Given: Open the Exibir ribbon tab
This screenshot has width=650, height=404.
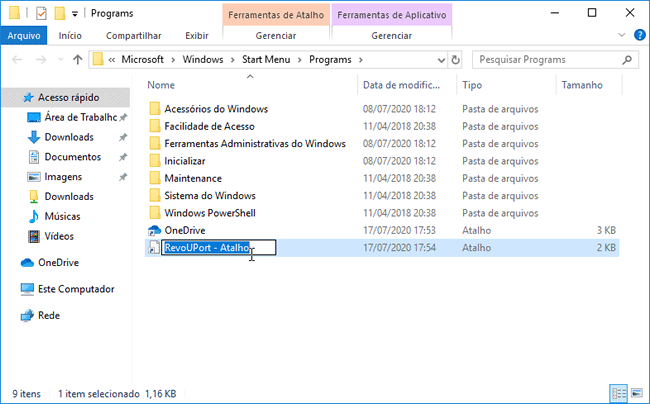Looking at the screenshot, I should point(197,35).
